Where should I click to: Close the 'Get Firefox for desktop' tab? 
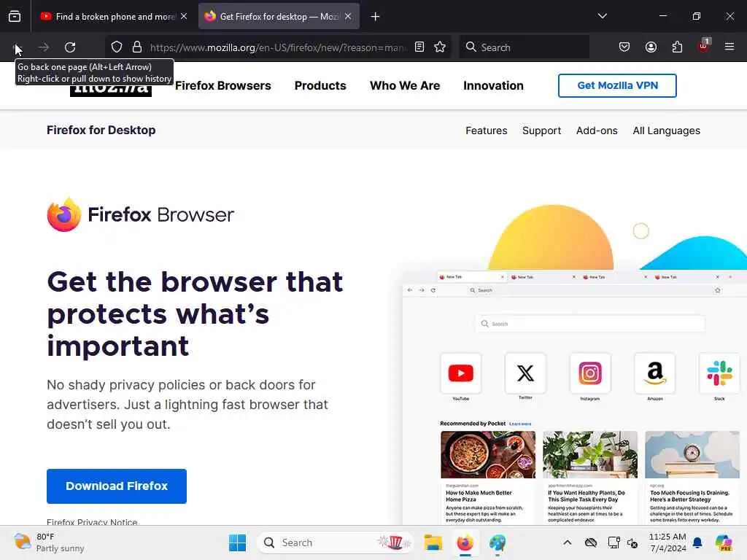pyautogui.click(x=348, y=17)
